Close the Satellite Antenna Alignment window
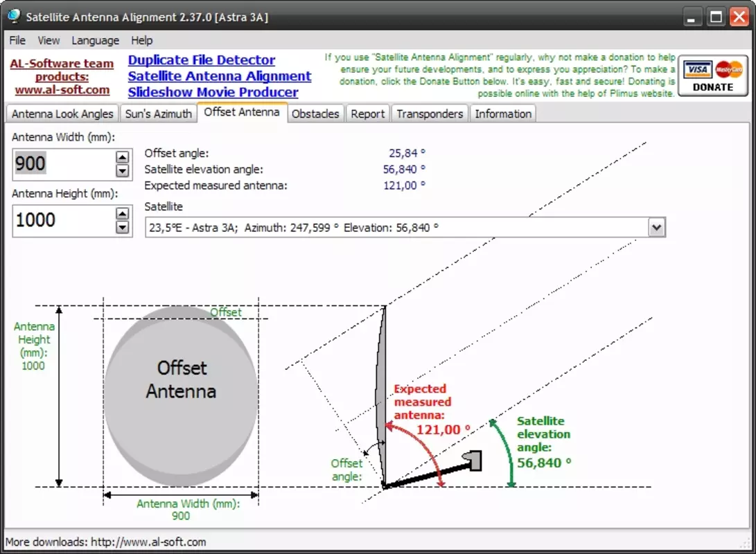 pos(739,17)
